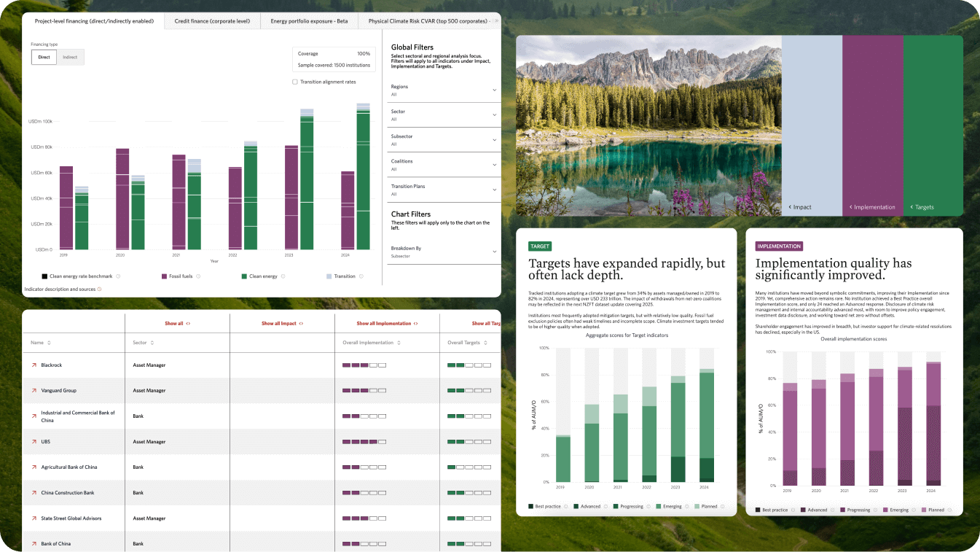The height and width of the screenshot is (552, 980).
Task: Switch to the 'Credit finance (corporate level)' tab
Action: [212, 20]
